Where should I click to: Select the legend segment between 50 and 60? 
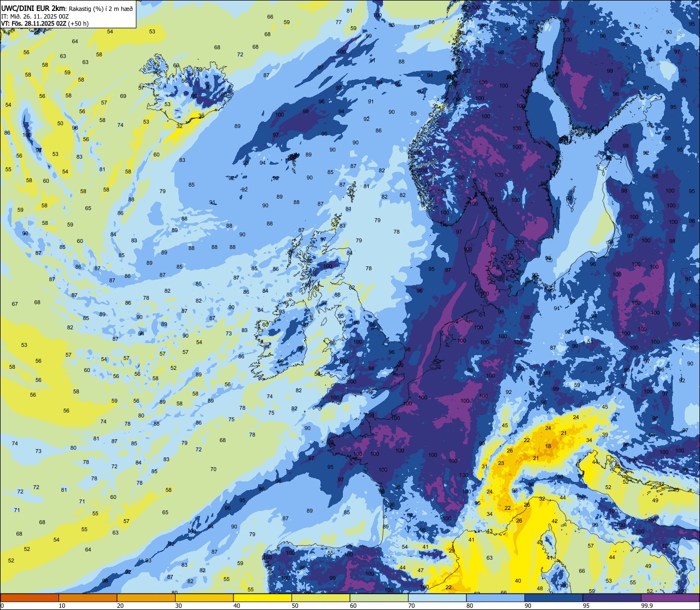(x=320, y=597)
